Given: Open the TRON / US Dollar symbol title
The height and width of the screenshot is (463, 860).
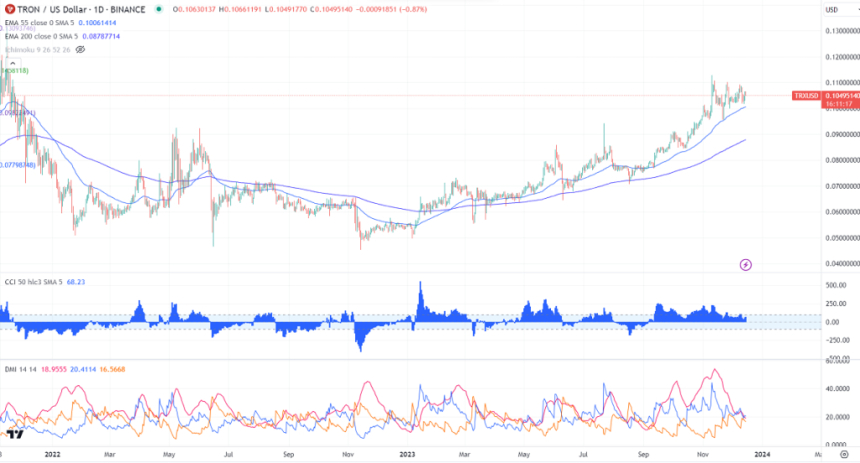Looking at the screenshot, I should click(81, 9).
